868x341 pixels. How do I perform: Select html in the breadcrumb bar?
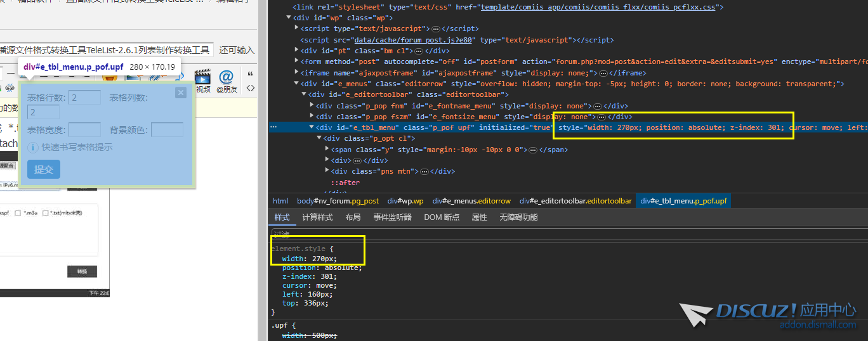pos(280,201)
